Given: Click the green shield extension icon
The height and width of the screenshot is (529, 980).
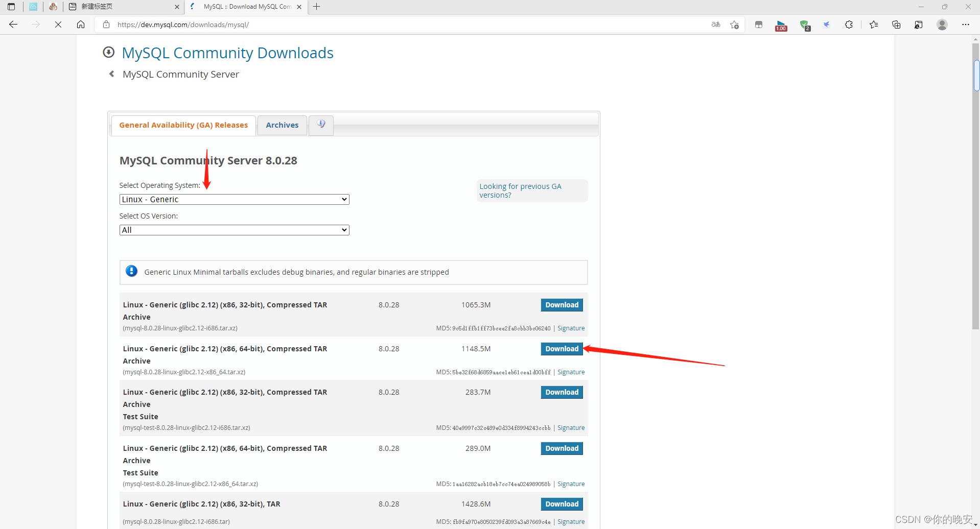Looking at the screenshot, I should coord(805,25).
